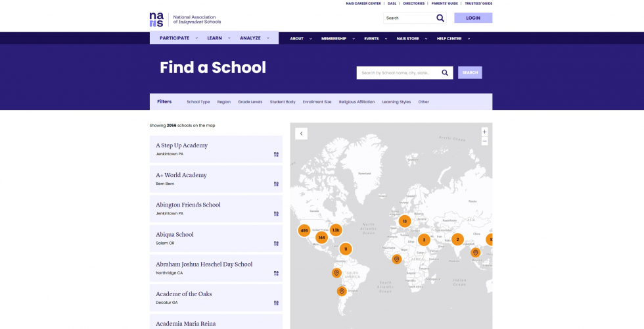
Task: Click NAIS member badge on A Step Up Academy
Action: (276, 154)
